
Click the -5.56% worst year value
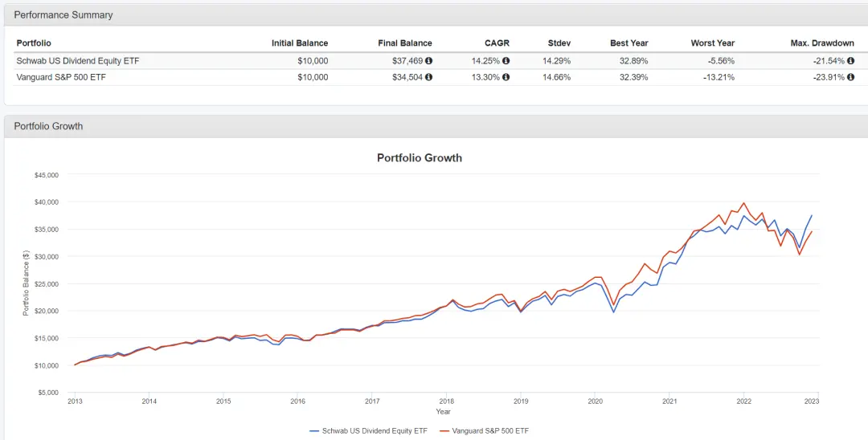721,61
